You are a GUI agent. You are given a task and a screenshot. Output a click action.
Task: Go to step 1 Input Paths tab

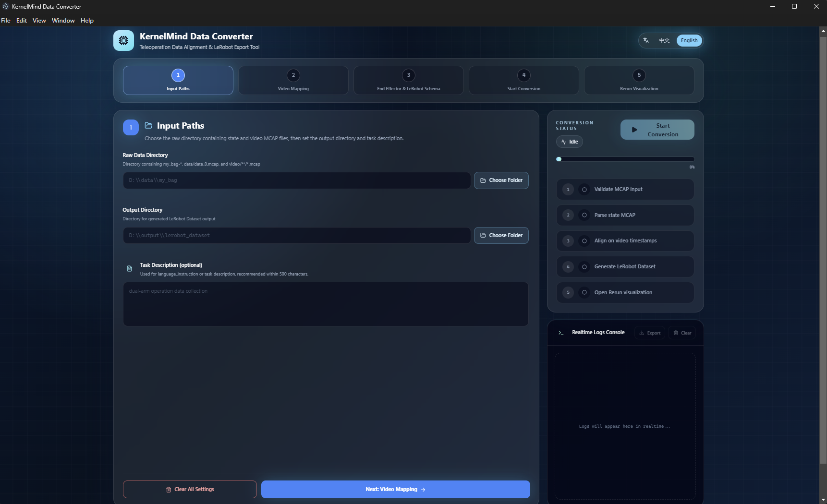(178, 80)
